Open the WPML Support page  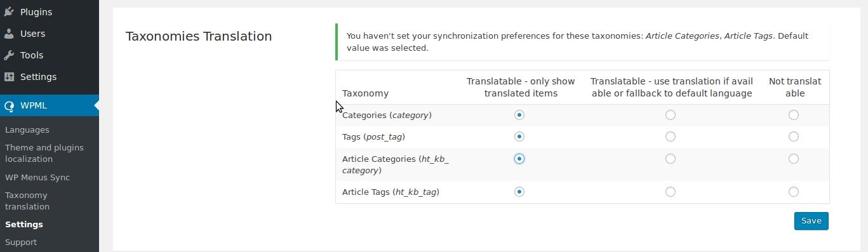21,242
